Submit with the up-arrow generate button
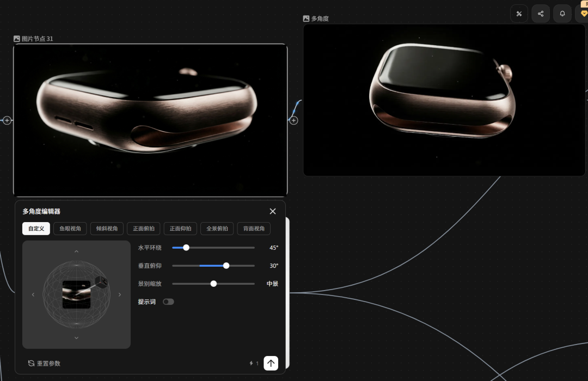This screenshot has width=588, height=381. pos(271,363)
